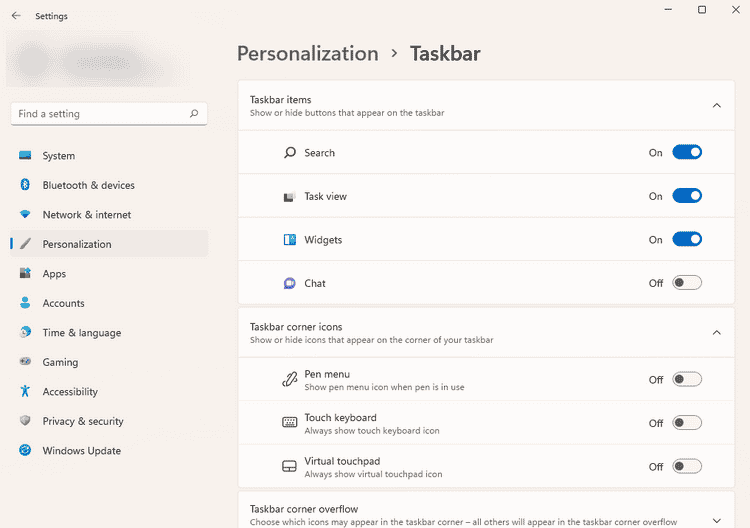Disable the Task view toggle
The height and width of the screenshot is (528, 750).
[687, 196]
